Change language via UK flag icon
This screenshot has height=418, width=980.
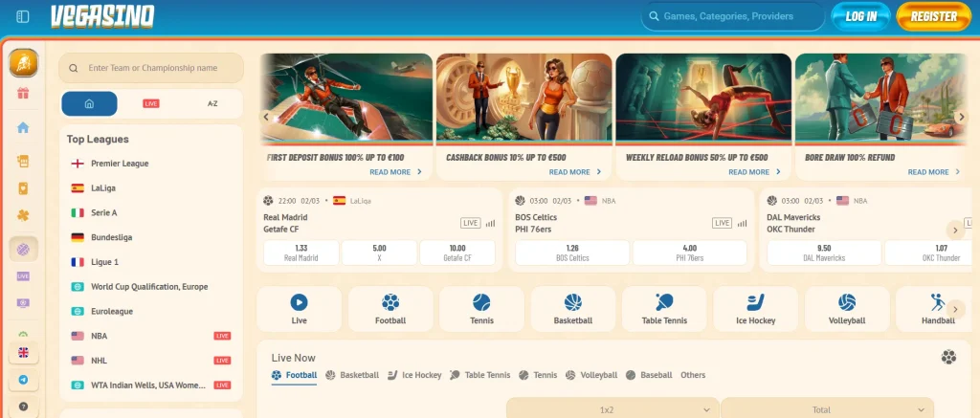(23, 352)
